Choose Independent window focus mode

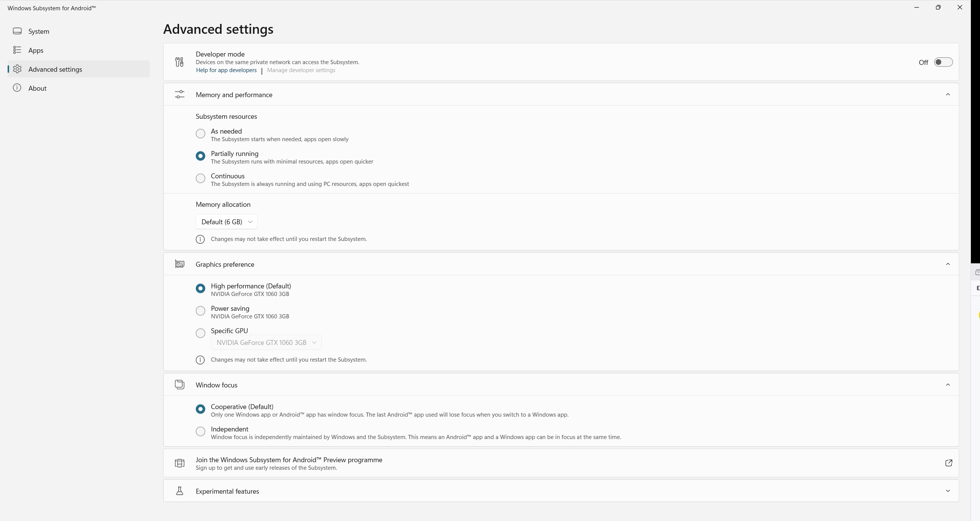click(x=200, y=431)
